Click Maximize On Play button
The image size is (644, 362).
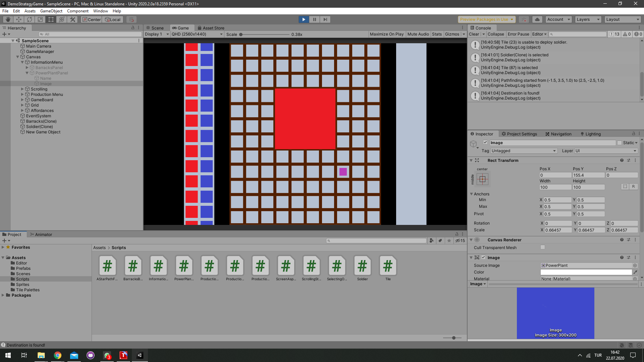tap(386, 34)
